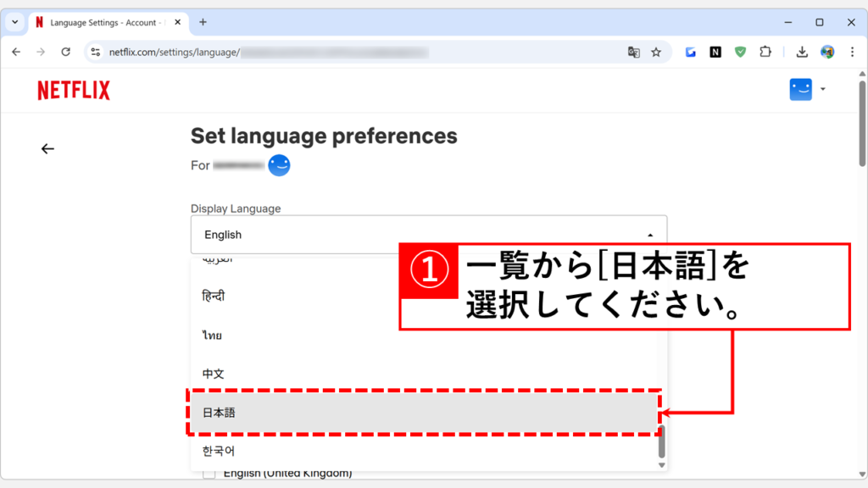This screenshot has height=488, width=868.
Task: Click the profile smiley icon beside For
Action: point(279,165)
